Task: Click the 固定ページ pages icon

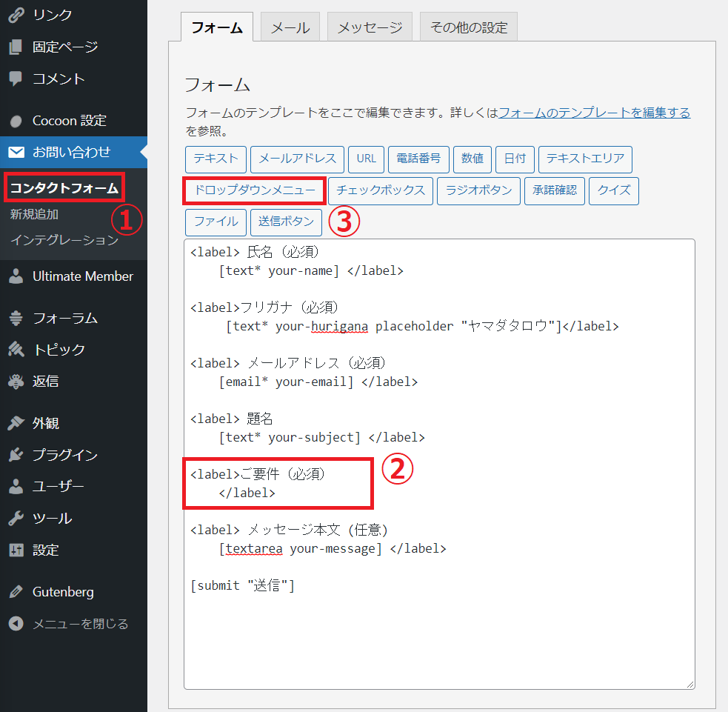Action: point(16,47)
